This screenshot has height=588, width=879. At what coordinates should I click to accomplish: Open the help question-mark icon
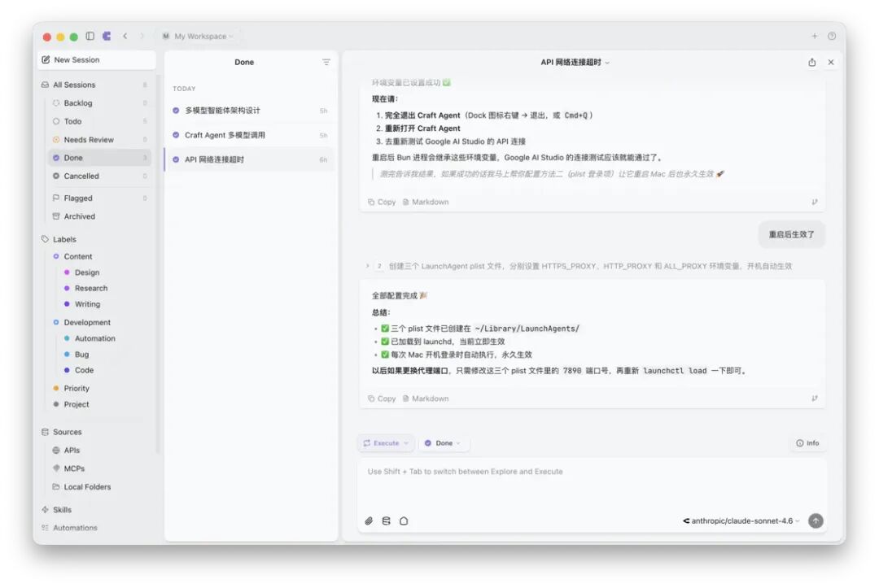[x=831, y=36]
